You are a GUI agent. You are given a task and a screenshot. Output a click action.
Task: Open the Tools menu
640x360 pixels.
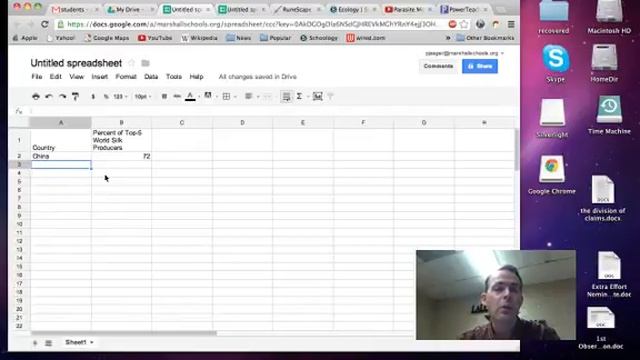click(174, 77)
